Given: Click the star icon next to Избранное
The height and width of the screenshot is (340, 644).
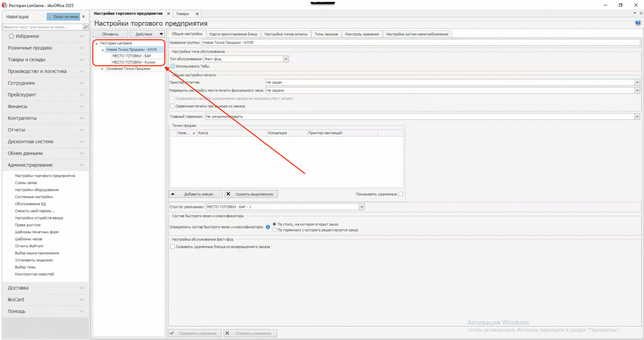Looking at the screenshot, I should (11, 36).
